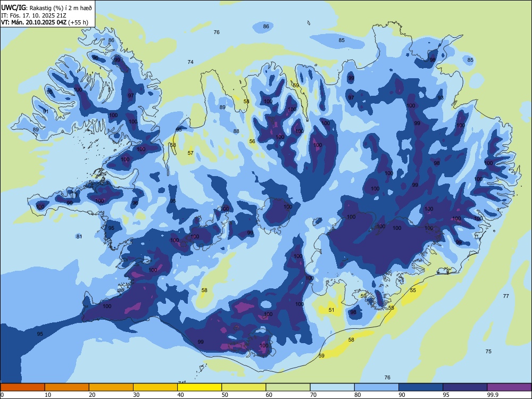
Task: Select the bright yellow 40–50 legend swatch
Action: 199,387
